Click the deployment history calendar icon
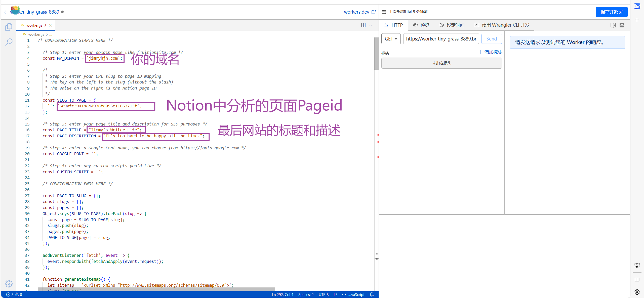 point(384,12)
